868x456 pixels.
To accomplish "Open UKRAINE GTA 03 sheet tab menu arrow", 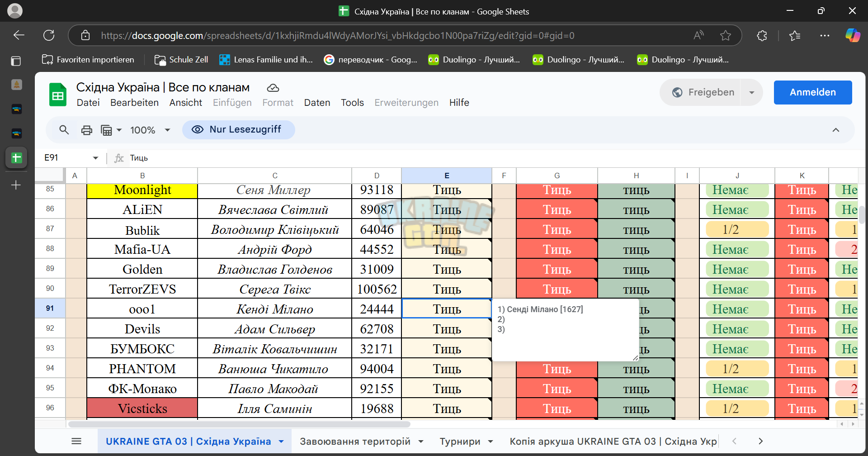I will click(x=281, y=442).
